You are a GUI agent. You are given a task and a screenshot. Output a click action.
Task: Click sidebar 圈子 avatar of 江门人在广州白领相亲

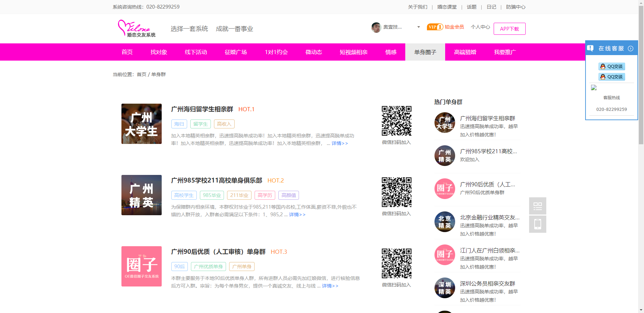(445, 255)
